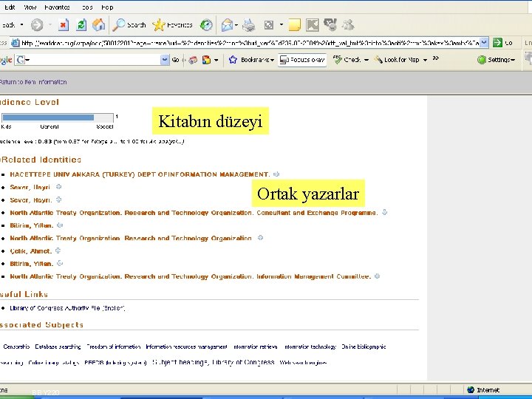This screenshot has height=399, width=532.
Task: Go to the Home page icon
Action: click(x=99, y=25)
